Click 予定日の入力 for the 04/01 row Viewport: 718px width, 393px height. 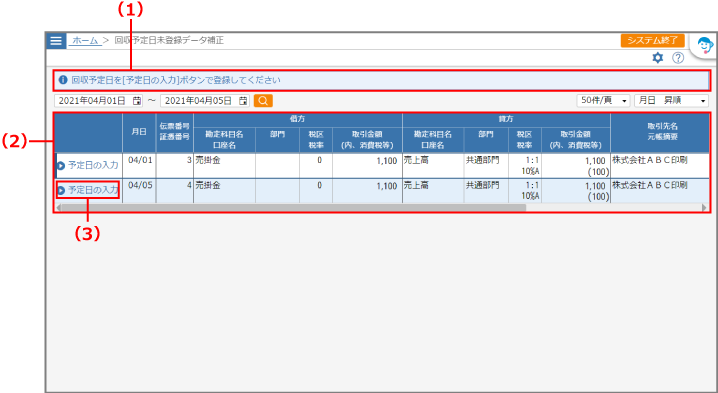pos(88,165)
